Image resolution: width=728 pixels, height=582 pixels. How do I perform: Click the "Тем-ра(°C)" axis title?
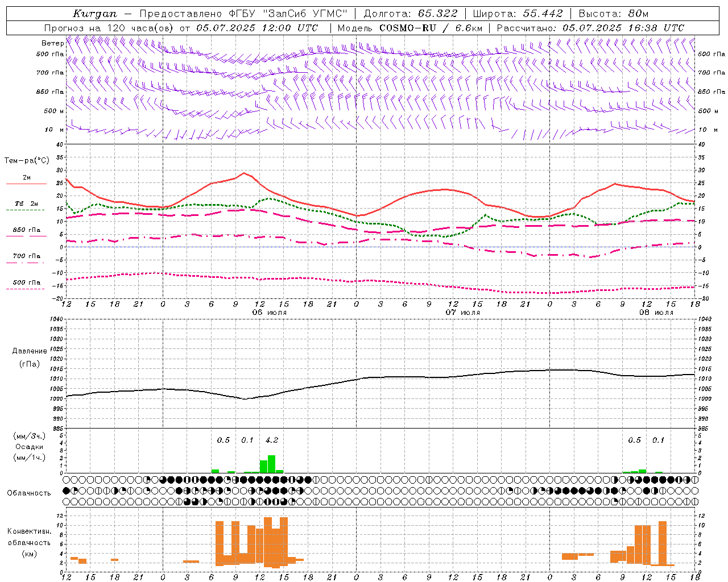tap(27, 161)
